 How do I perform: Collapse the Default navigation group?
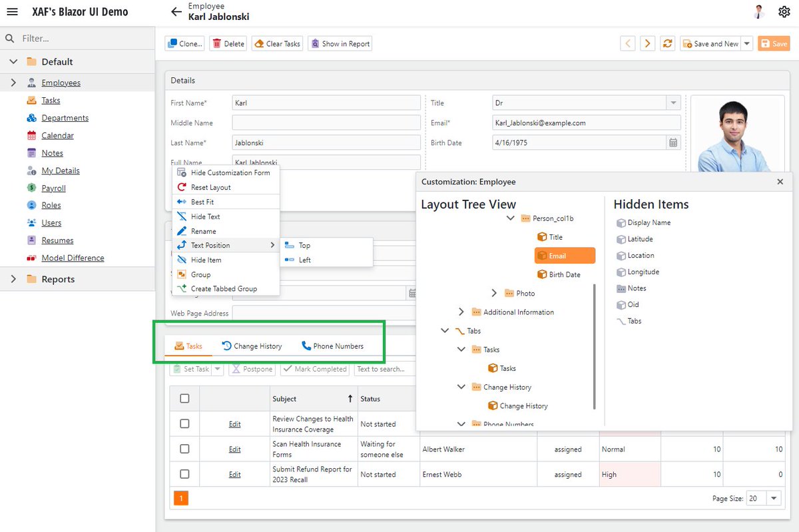(13, 62)
